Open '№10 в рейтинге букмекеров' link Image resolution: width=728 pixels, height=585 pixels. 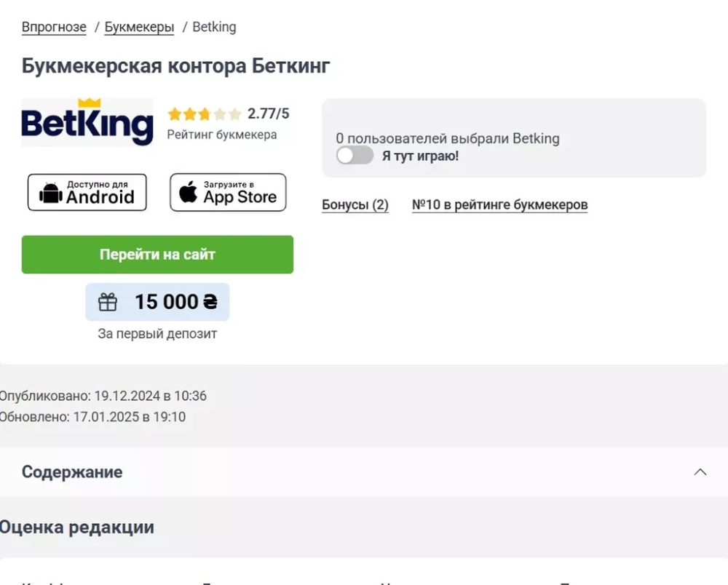pos(500,204)
